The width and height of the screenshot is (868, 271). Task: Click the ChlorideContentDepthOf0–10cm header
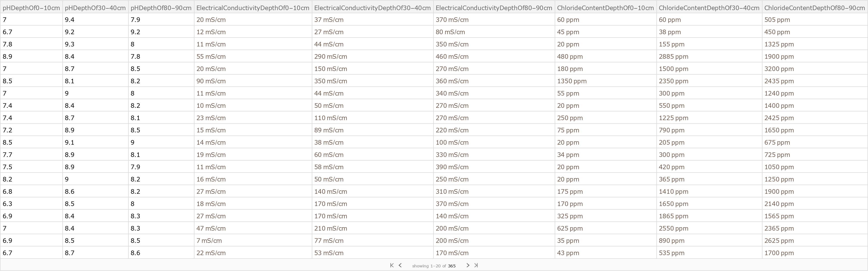[605, 8]
